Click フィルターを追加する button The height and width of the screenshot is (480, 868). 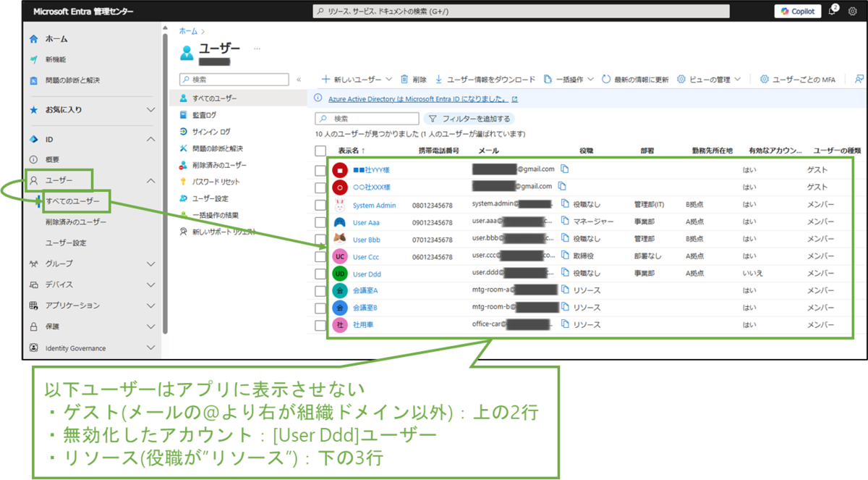469,118
